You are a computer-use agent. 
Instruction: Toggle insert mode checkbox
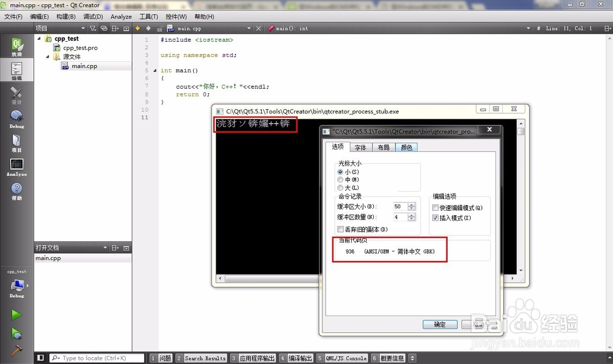435,218
